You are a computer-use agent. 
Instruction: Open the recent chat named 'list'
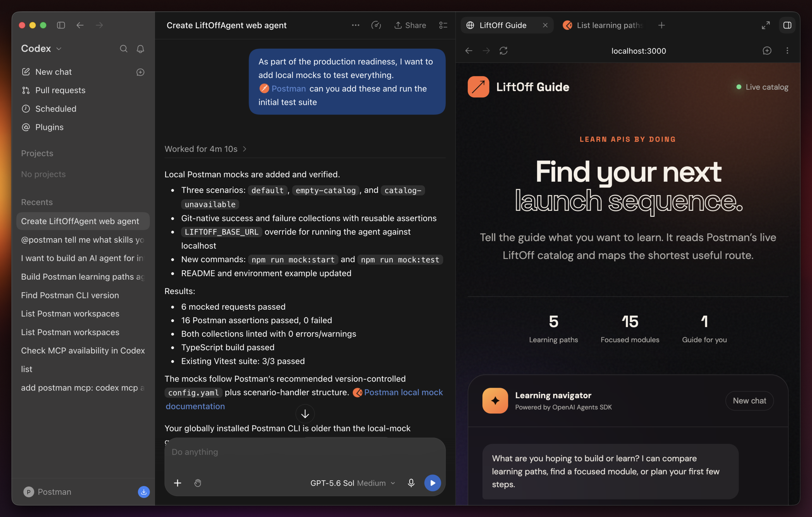pos(83,369)
